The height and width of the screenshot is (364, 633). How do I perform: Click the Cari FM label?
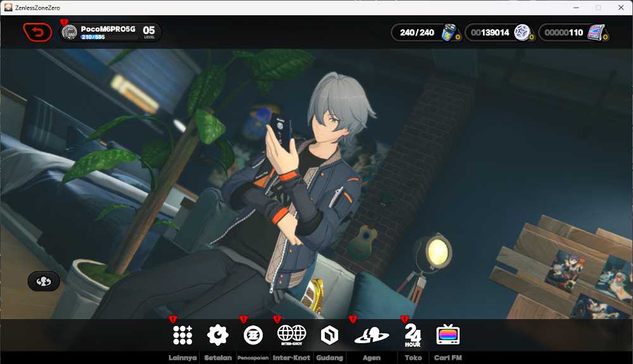coord(448,358)
